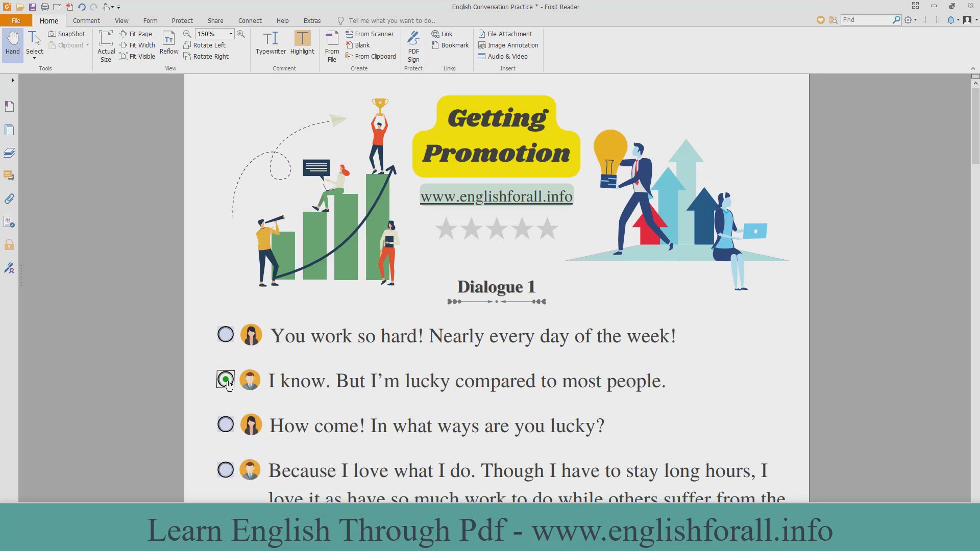
Task: Open the www.englishforall.info link
Action: [496, 196]
